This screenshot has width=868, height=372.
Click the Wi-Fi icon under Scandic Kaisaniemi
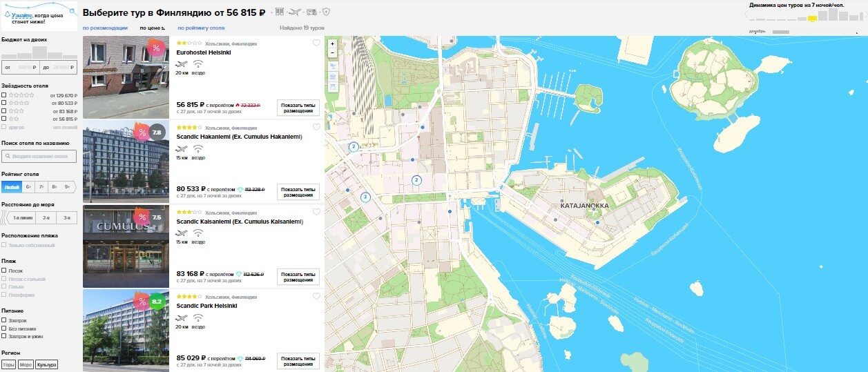click(198, 233)
